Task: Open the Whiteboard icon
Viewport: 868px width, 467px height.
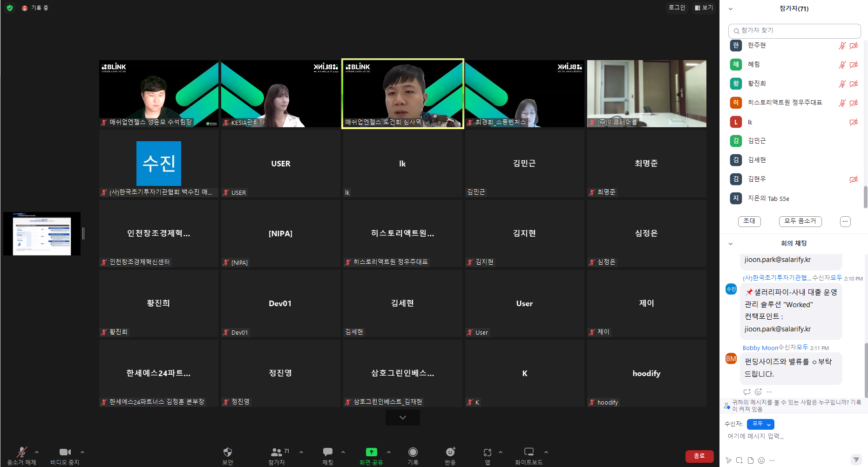Action: tap(529, 453)
